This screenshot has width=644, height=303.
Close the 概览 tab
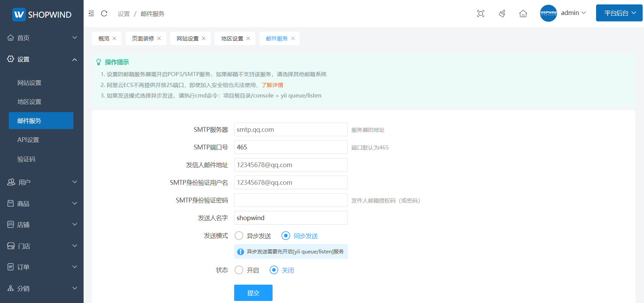pyautogui.click(x=115, y=38)
